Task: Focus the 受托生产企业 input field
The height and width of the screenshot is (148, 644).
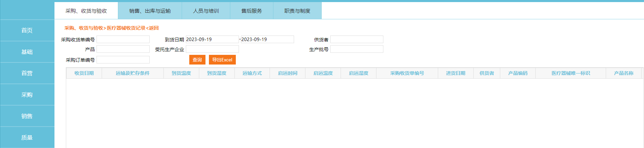Action: [x=212, y=49]
